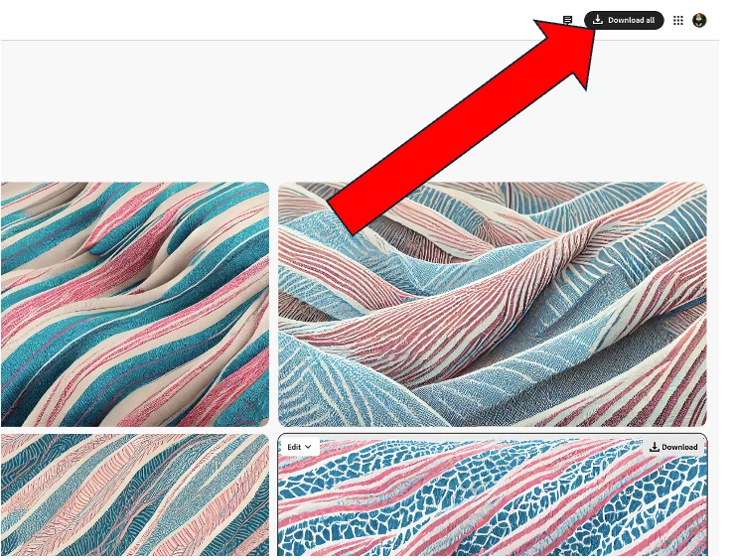Screen dimensions: 733x560
Task: Select the blue and red ridged dunes image
Action: [x=493, y=304]
